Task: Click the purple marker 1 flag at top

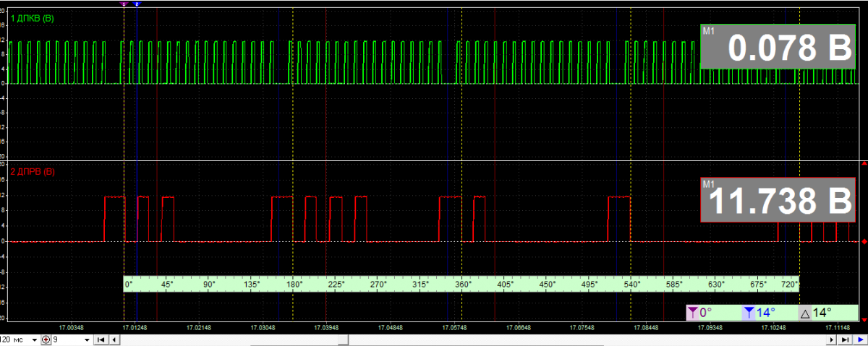Action: 124,4
